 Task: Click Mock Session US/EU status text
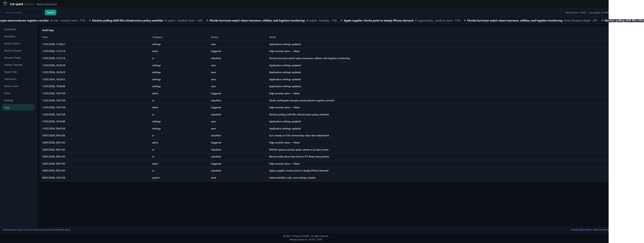click(x=576, y=13)
